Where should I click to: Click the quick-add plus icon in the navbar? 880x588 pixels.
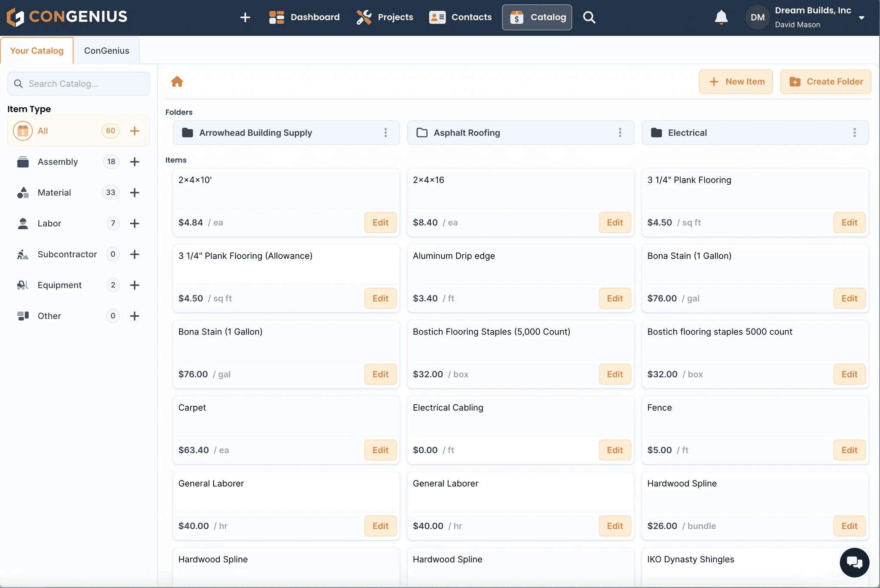[x=245, y=17]
